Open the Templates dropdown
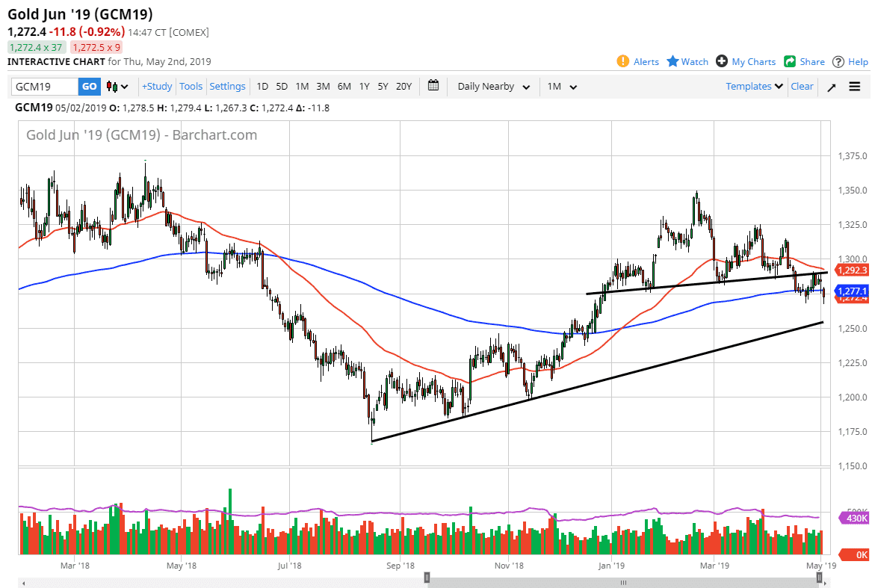Screen dimensions: 872x588 click(754, 86)
